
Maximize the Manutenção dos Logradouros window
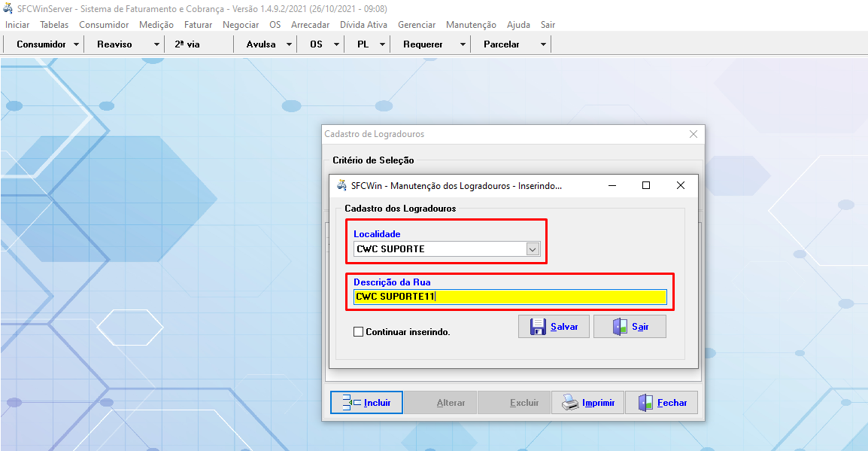pos(645,185)
